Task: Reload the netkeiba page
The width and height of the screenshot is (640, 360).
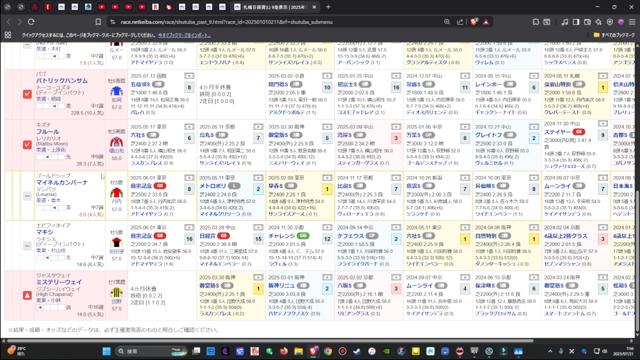Action: click(31, 22)
